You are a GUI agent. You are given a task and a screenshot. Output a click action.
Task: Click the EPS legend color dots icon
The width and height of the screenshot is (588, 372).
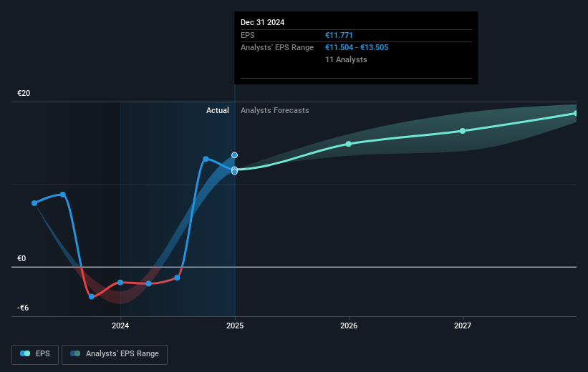[x=25, y=353]
